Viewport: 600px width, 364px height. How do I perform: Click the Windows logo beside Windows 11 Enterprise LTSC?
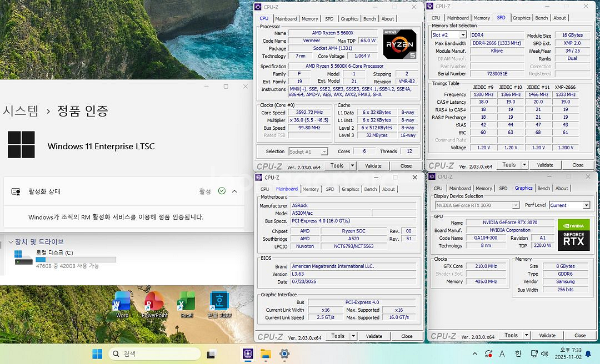pyautogui.click(x=21, y=145)
